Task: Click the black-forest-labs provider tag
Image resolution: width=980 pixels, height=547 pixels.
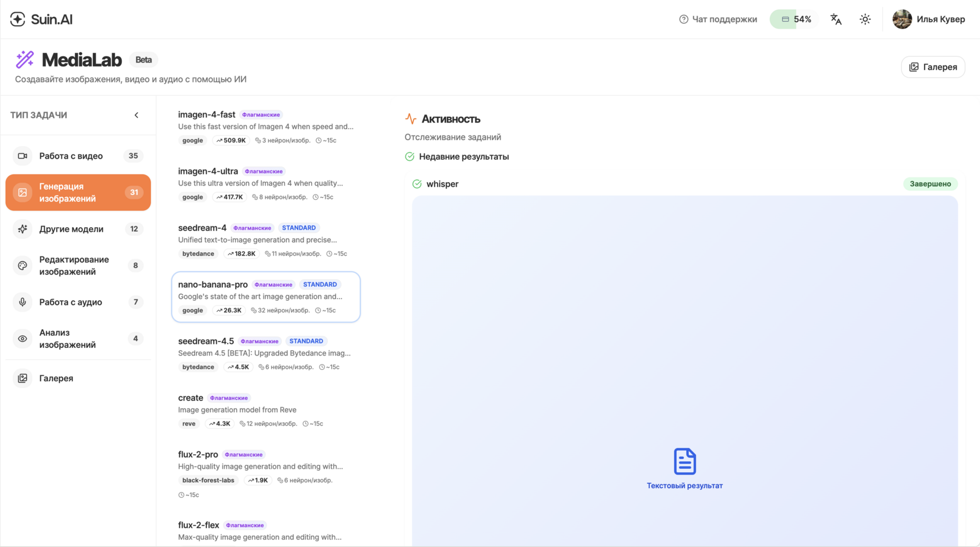Action: click(x=208, y=480)
